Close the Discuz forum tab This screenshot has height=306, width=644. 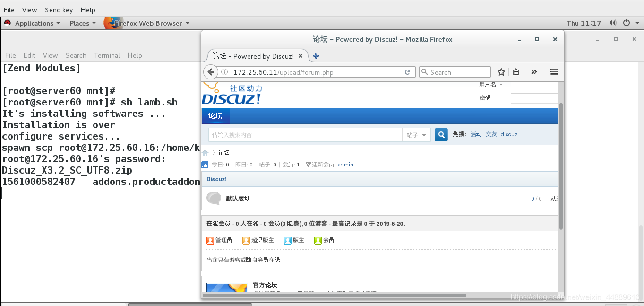click(301, 56)
